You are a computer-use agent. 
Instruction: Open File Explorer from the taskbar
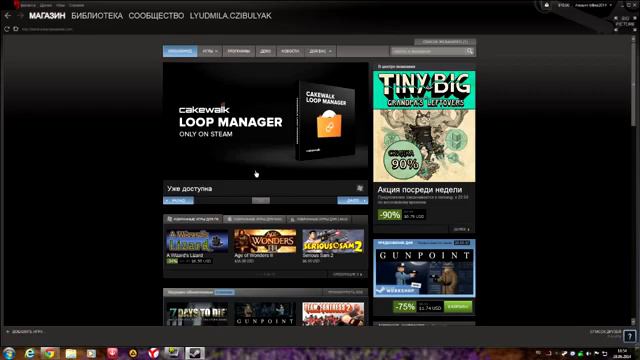tap(71, 353)
